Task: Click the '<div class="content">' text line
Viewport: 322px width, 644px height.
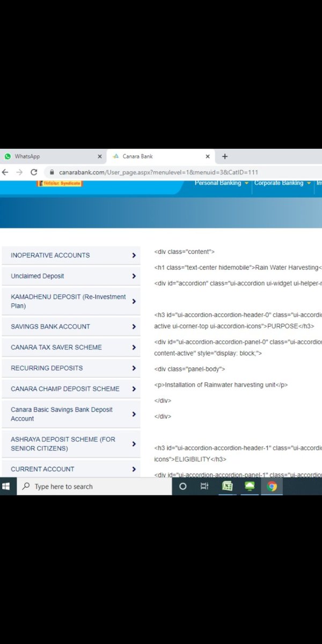Action: (x=184, y=252)
